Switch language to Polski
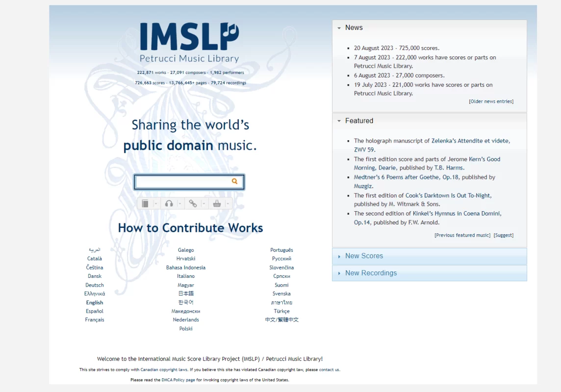561x392 pixels. pos(186,329)
